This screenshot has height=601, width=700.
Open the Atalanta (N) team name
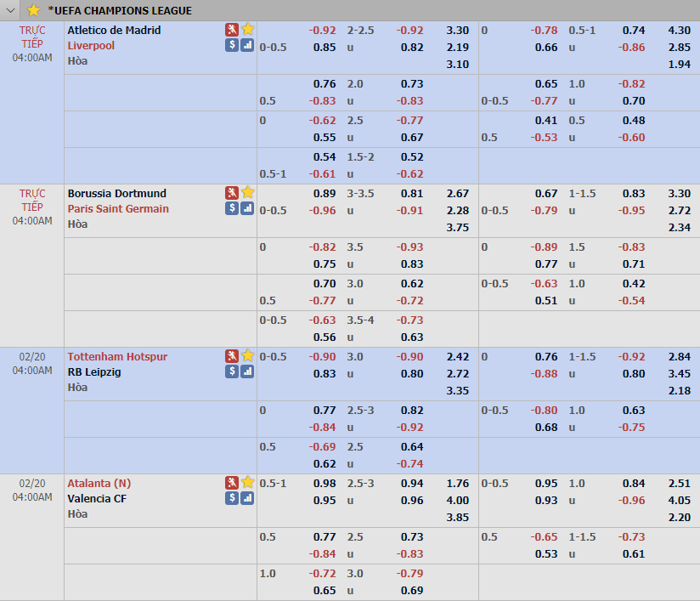(99, 484)
